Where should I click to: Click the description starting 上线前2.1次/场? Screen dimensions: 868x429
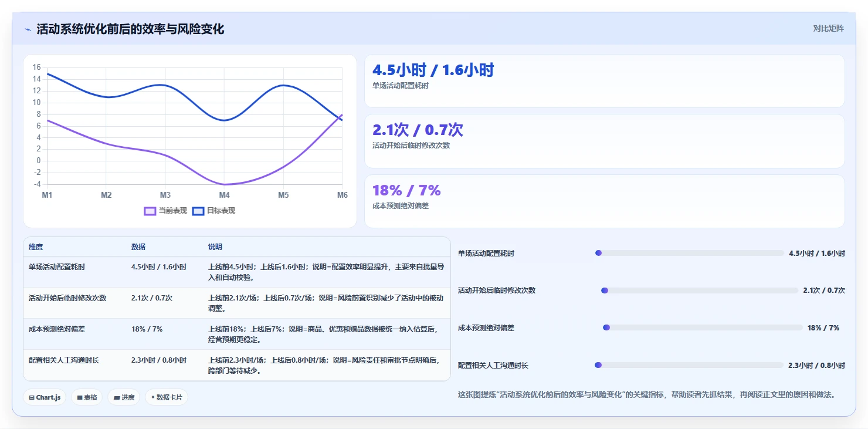coord(326,303)
